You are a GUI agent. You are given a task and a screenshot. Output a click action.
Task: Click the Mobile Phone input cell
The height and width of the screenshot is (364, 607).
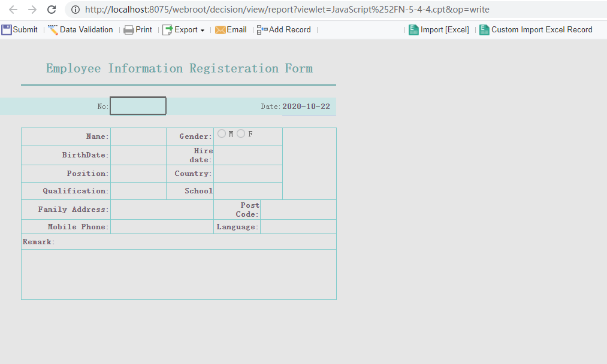tap(162, 227)
